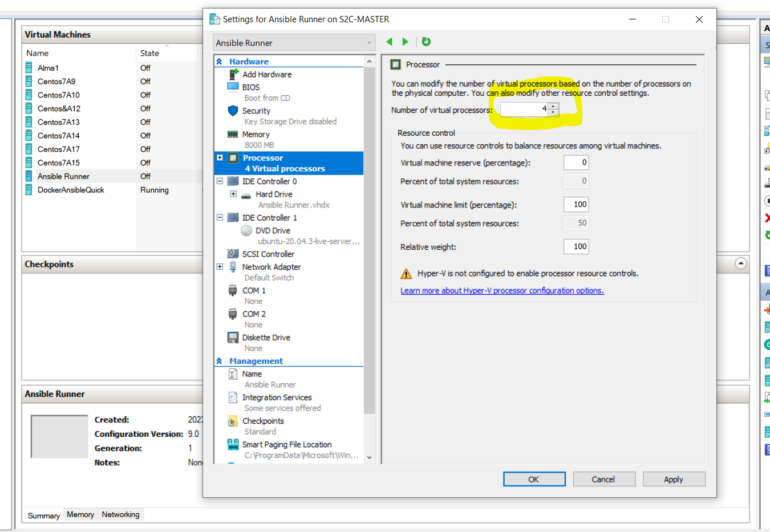Click the virtual machine limit percentage field
This screenshot has height=532, width=770.
[576, 205]
